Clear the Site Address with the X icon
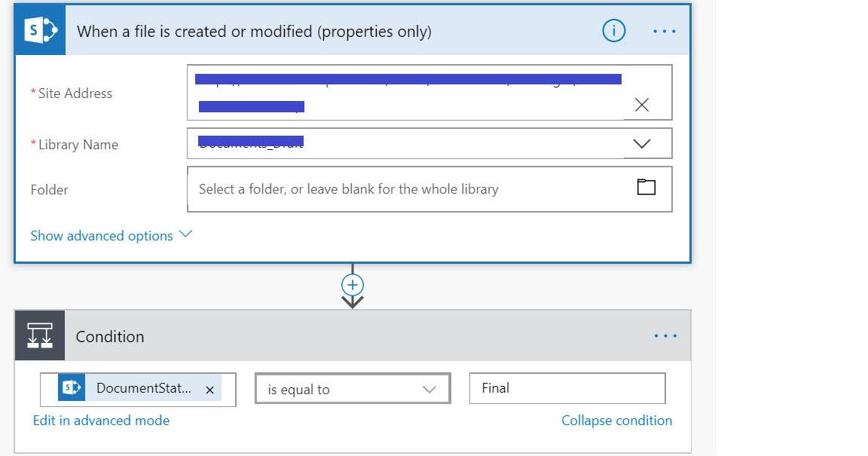This screenshot has height=456, width=868. [642, 105]
